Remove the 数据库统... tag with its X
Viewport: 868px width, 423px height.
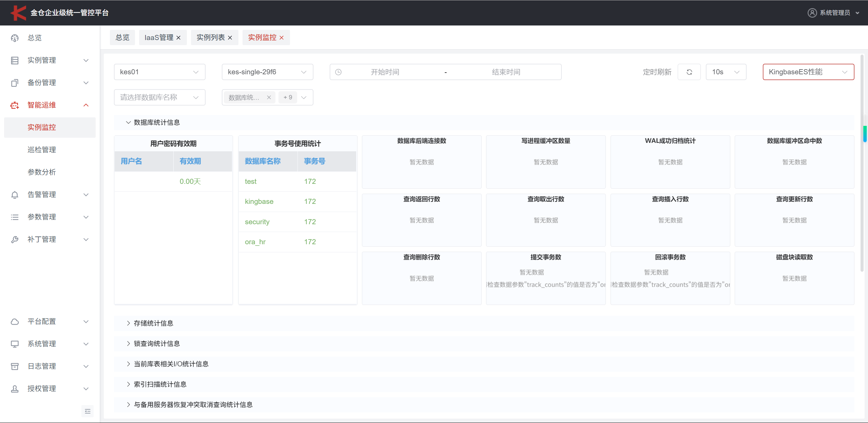coord(269,97)
